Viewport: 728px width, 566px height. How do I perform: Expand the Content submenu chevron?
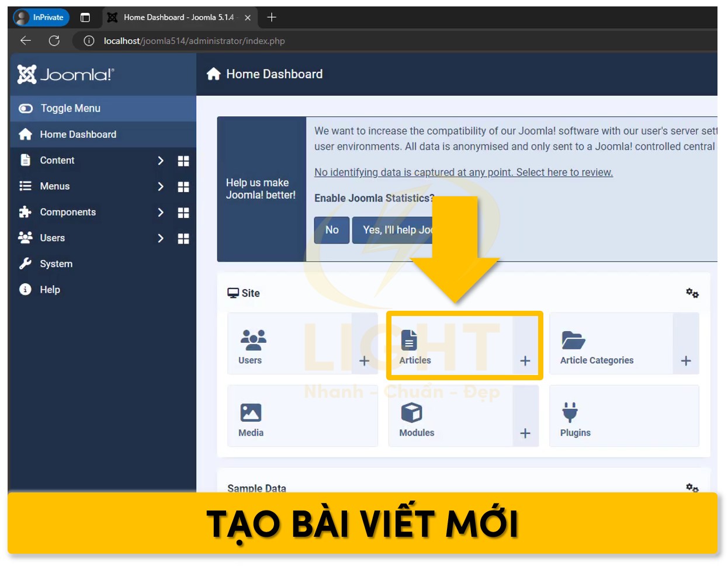tap(161, 161)
